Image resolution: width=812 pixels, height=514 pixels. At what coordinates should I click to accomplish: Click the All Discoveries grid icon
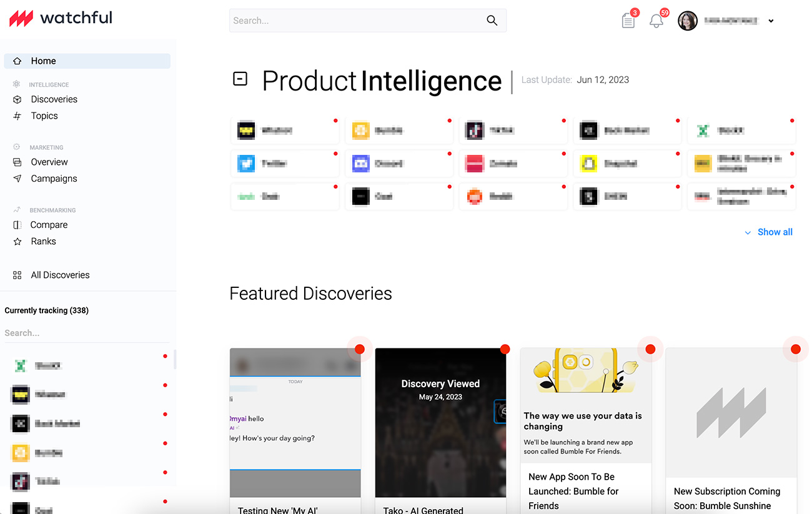point(17,275)
